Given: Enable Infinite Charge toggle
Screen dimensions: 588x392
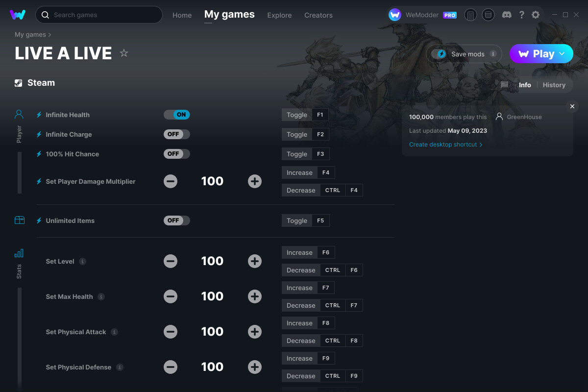Looking at the screenshot, I should click(x=177, y=134).
